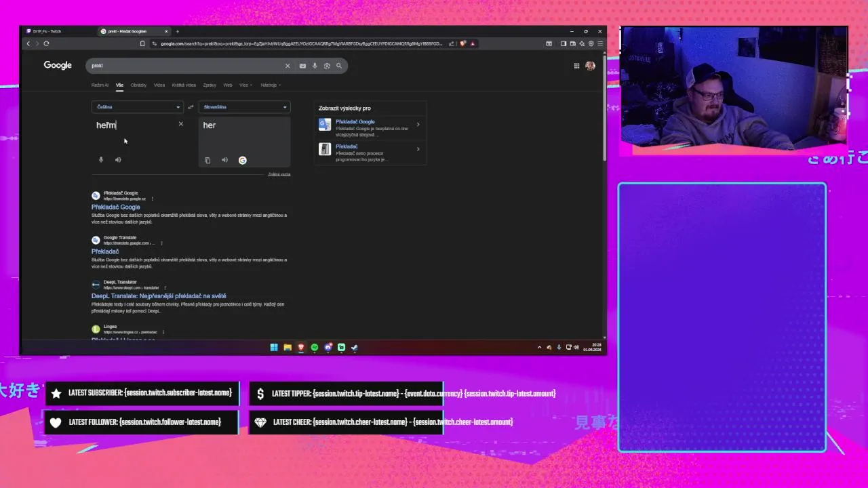The height and width of the screenshot is (488, 868).
Task: Reload the current page
Action: coord(46,43)
